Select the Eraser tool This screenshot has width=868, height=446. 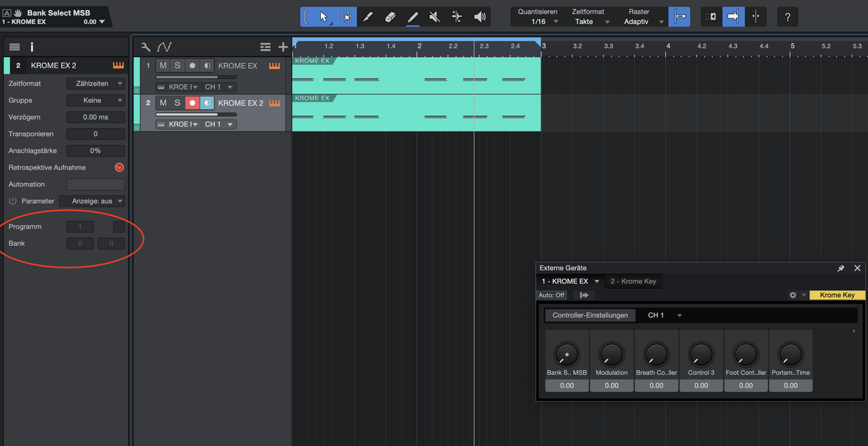click(390, 17)
